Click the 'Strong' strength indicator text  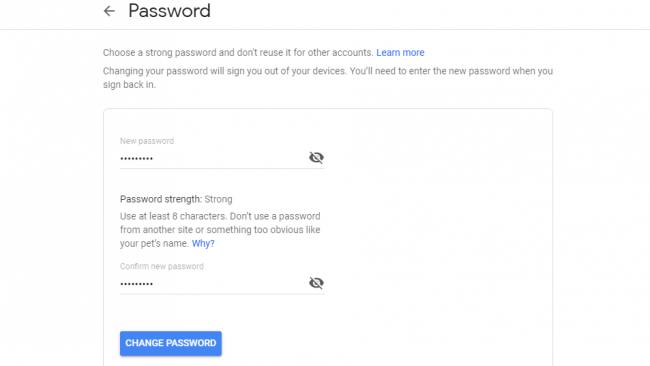[218, 199]
